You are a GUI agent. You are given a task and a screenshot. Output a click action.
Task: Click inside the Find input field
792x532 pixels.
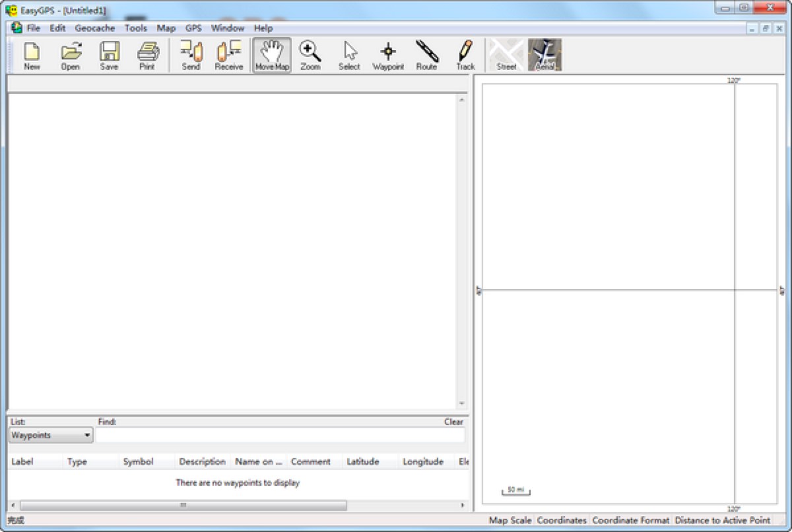280,435
